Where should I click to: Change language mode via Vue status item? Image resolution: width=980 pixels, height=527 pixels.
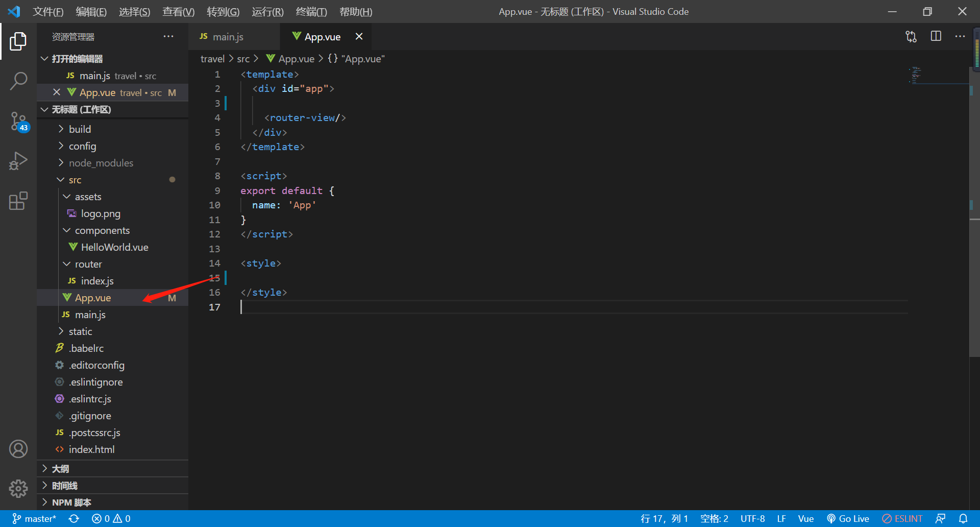[806, 519]
